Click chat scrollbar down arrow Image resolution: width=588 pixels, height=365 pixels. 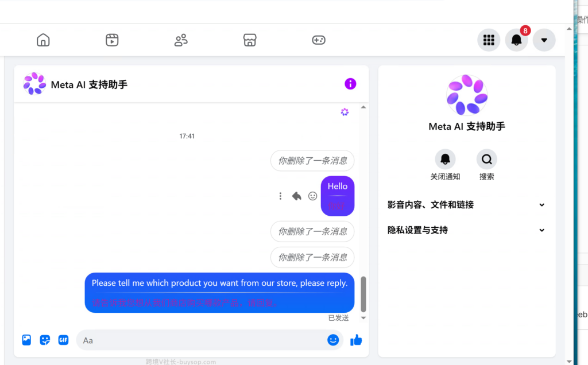click(363, 318)
